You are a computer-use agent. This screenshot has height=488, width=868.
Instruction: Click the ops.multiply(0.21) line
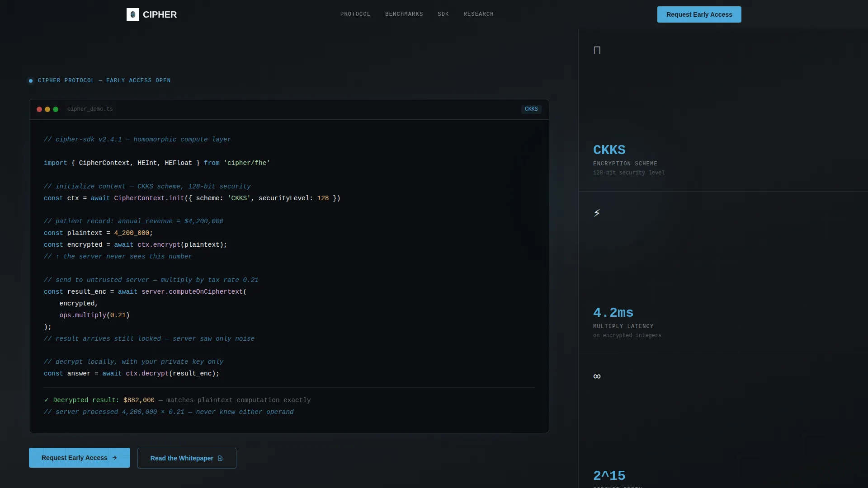point(94,315)
